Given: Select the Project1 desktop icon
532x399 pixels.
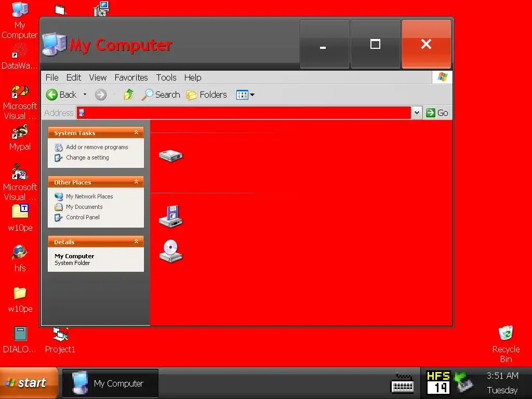Looking at the screenshot, I should [x=60, y=340].
